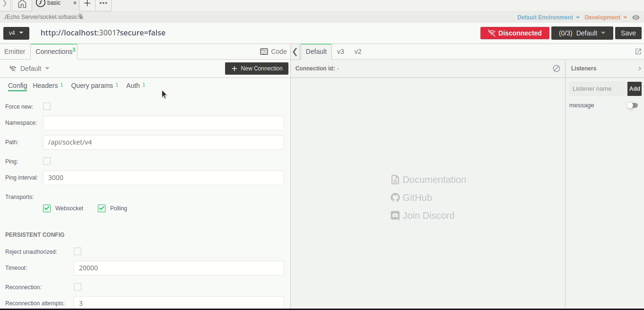Image resolution: width=644 pixels, height=310 pixels.
Task: Open the tab overflow ellipsis menu
Action: click(x=103, y=3)
